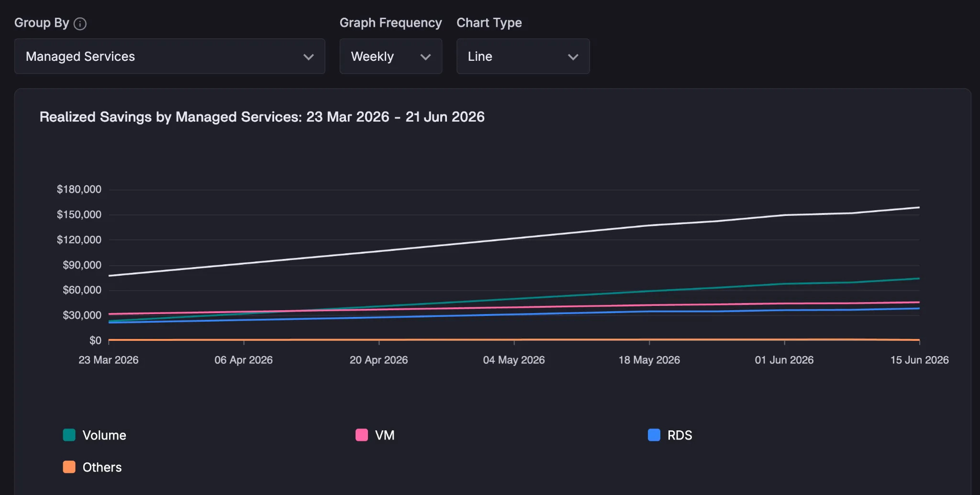
Task: Toggle the VM legend pink swatch
Action: [362, 435]
